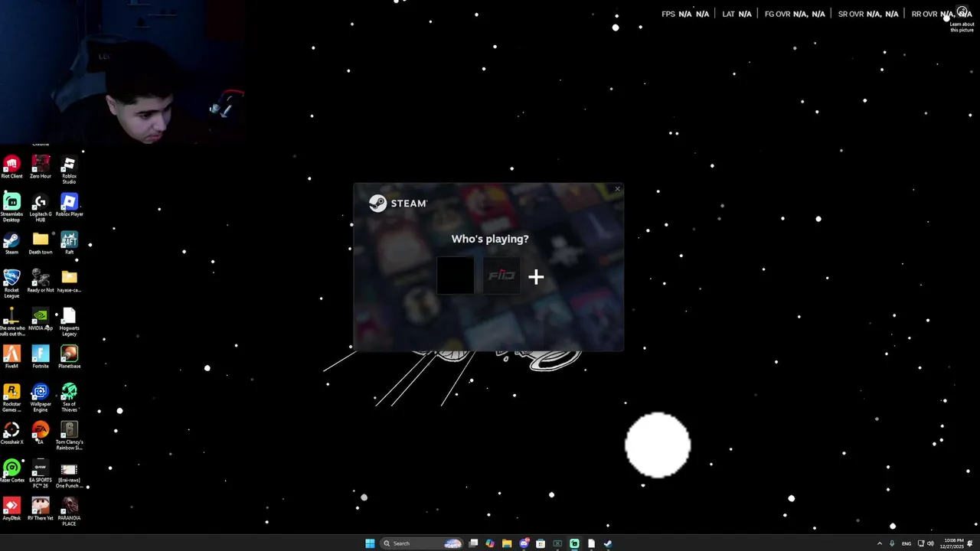Add a new Steam account with plus

536,277
